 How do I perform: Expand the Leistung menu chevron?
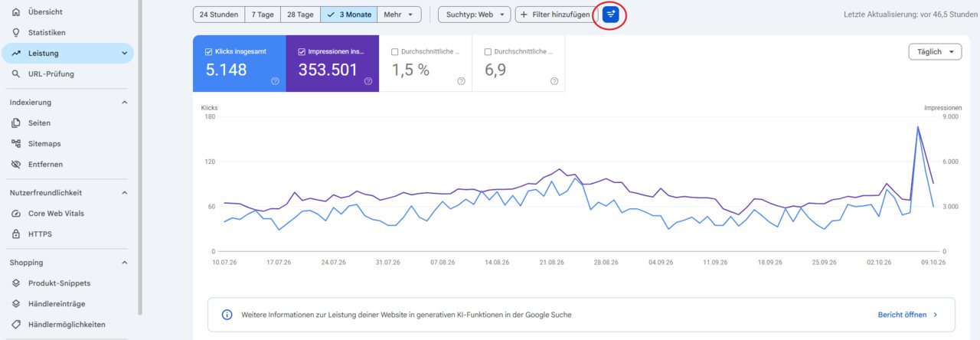125,54
